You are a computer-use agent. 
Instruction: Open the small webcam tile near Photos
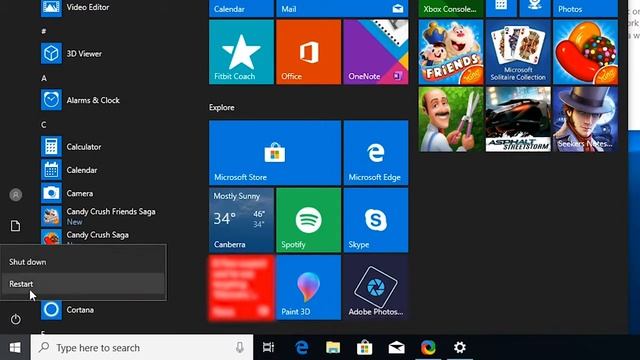pos(535,8)
